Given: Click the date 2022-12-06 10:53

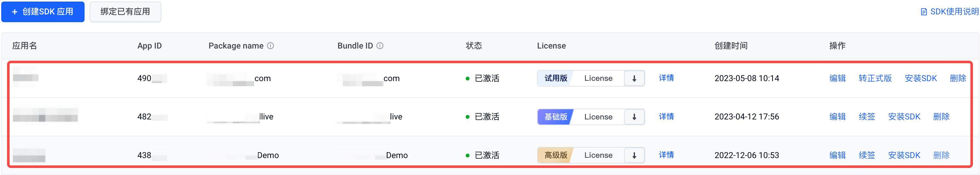Looking at the screenshot, I should click(746, 155).
